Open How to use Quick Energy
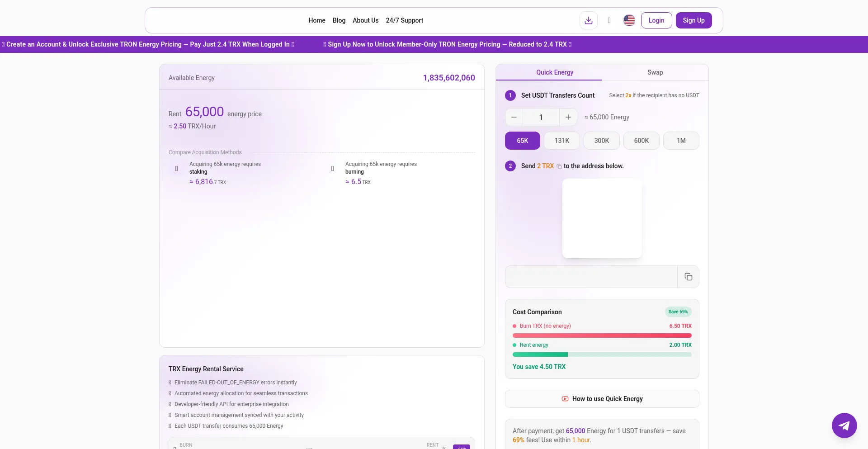This screenshot has width=868, height=449. 602,399
